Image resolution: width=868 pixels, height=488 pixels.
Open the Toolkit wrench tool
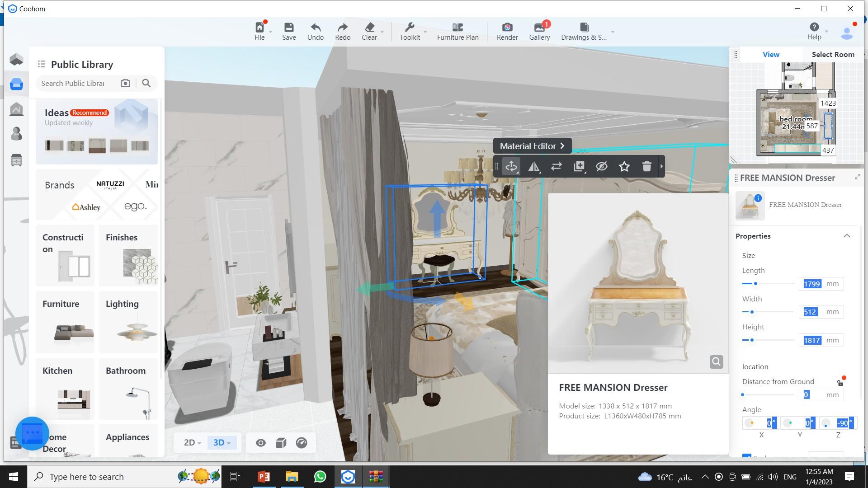[x=410, y=28]
